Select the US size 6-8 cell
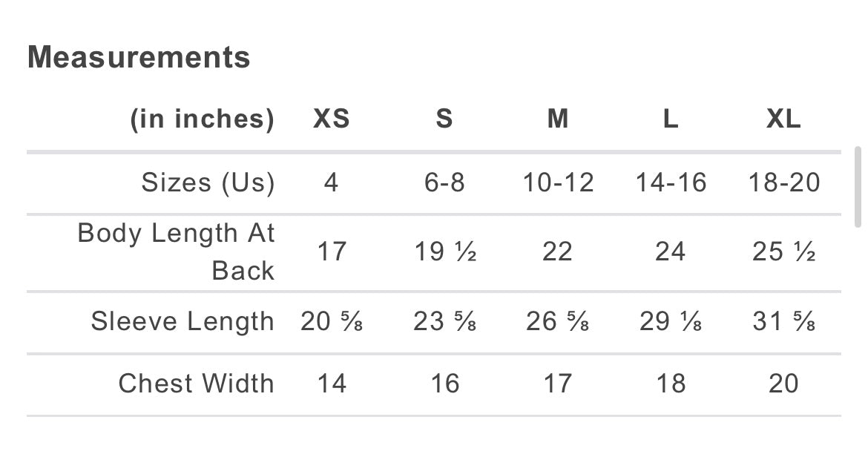 [x=444, y=183]
